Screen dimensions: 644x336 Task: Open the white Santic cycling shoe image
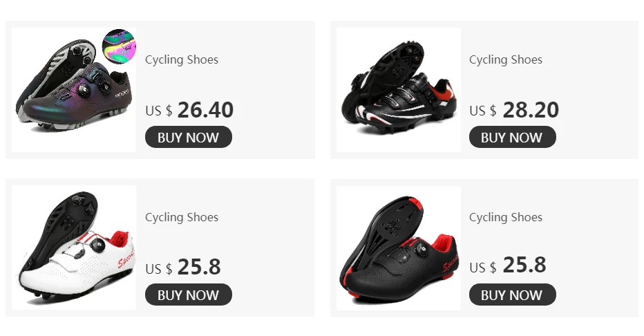tap(74, 248)
